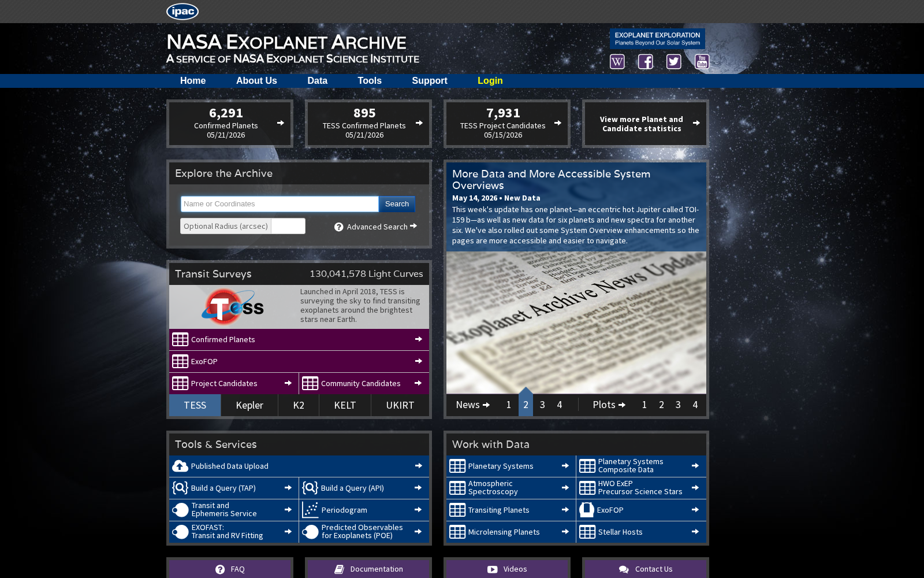Open the Home menu
924x578 pixels.
[x=193, y=81]
